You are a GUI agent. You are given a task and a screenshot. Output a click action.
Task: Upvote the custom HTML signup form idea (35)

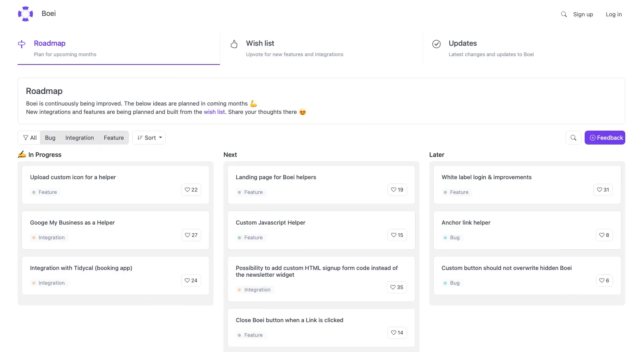(x=397, y=287)
